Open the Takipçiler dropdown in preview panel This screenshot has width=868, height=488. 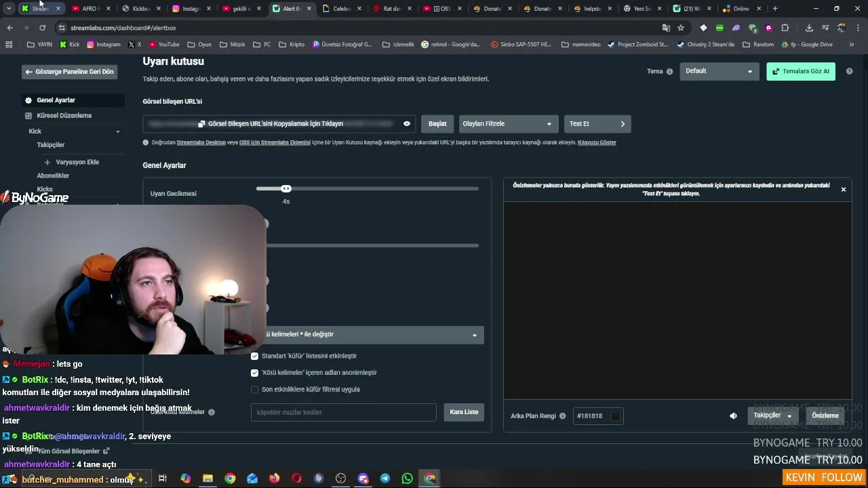(773, 415)
